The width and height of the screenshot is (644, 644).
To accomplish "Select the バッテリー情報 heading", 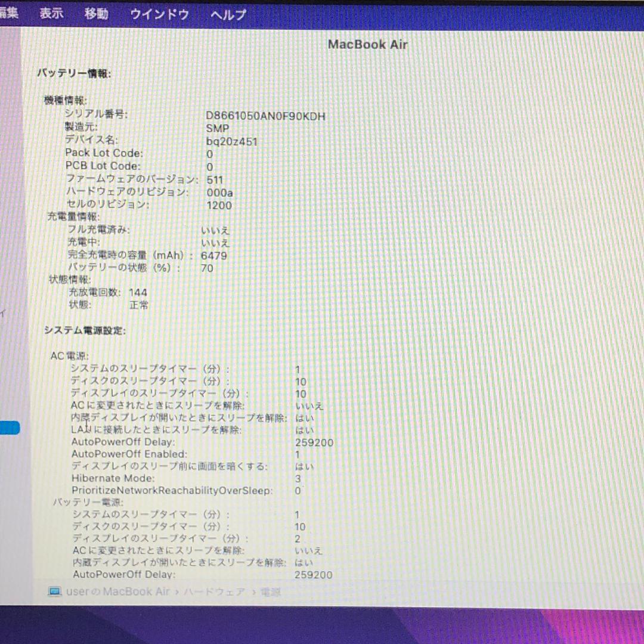I will point(74,73).
